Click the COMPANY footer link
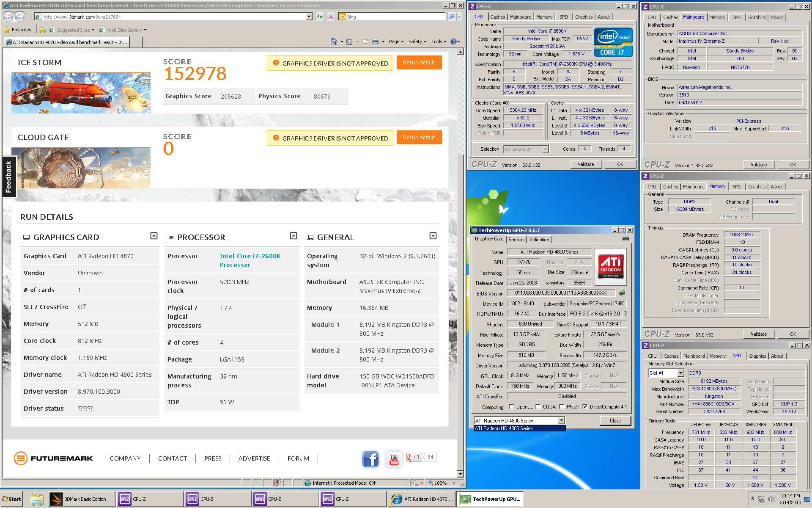Viewport: 812px width, 508px height. (x=125, y=458)
